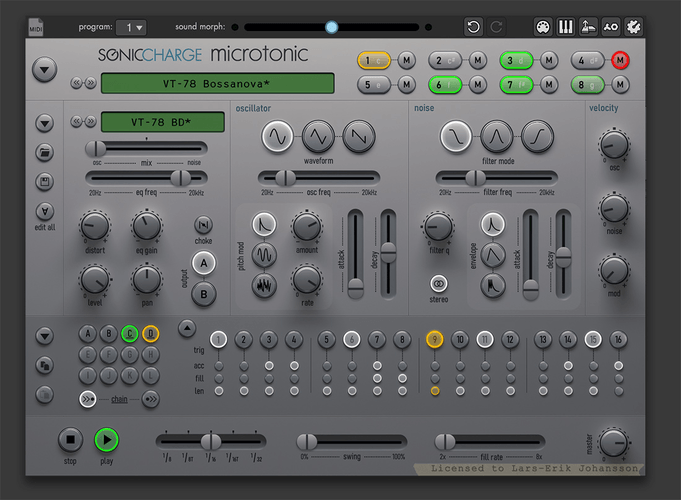Go to previous program preset arrow
The height and width of the screenshot is (500, 681).
tap(76, 83)
